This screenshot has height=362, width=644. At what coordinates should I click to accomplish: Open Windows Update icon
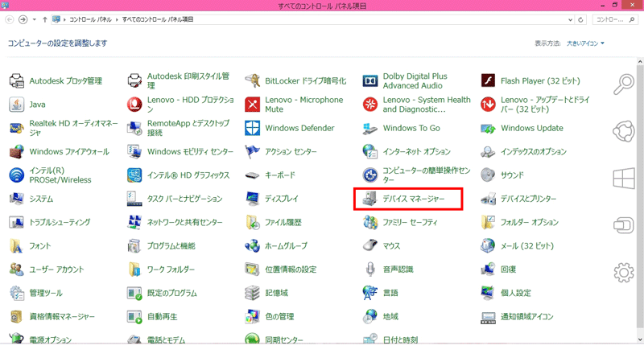488,128
